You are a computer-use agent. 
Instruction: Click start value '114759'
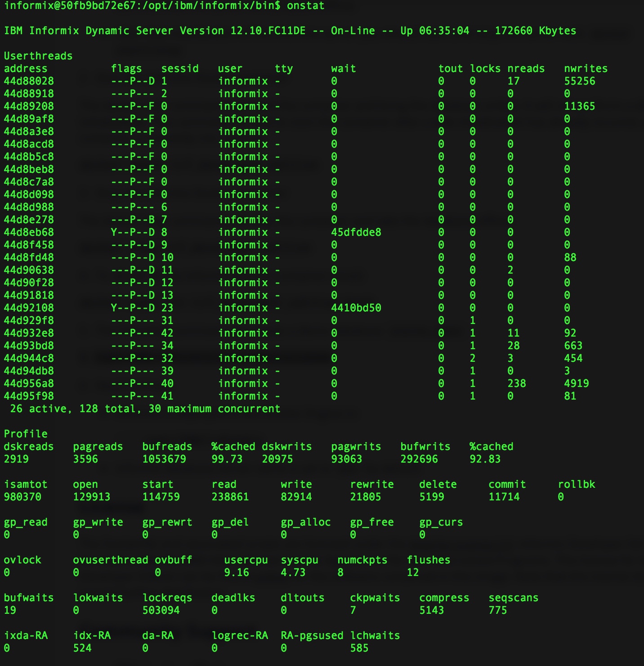click(161, 497)
